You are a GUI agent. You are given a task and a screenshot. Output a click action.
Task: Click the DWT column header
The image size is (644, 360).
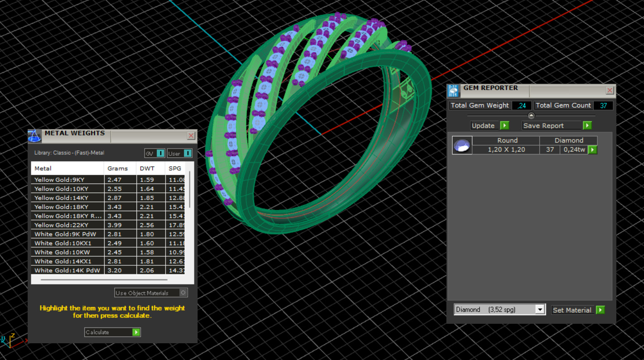click(151, 168)
